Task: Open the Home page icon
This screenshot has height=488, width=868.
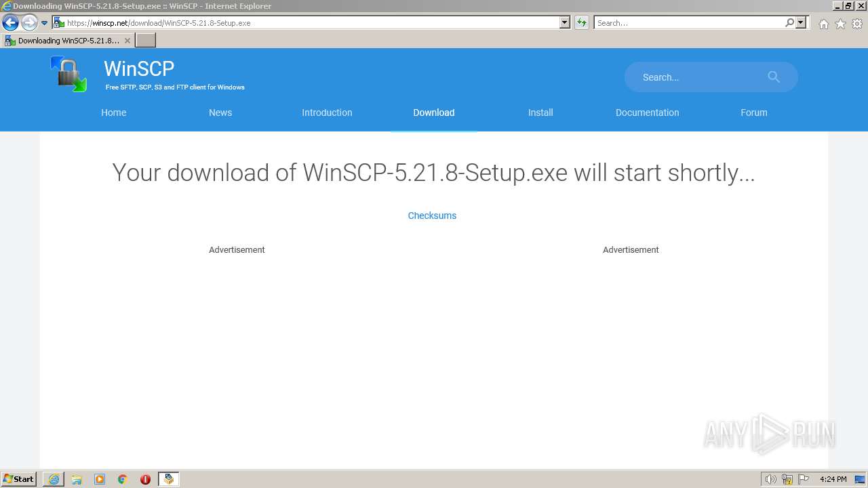Action: (823, 24)
